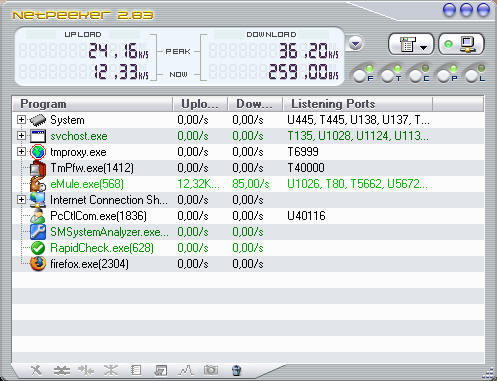
Task: Click the tmproxy.exe globe icon
Action: pyautogui.click(x=38, y=152)
